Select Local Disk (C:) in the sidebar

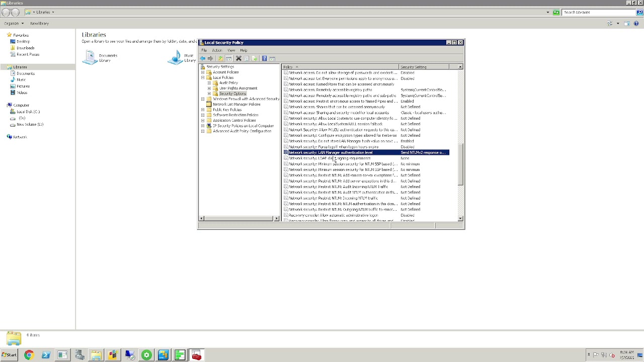(x=28, y=112)
